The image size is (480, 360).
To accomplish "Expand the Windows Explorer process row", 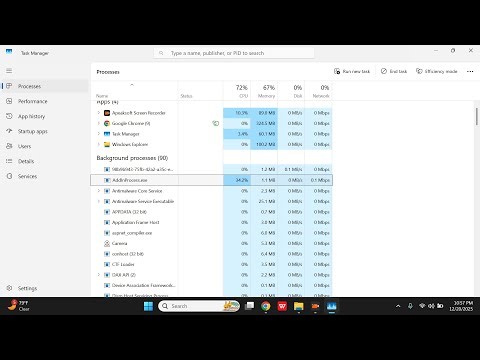I will coord(99,144).
